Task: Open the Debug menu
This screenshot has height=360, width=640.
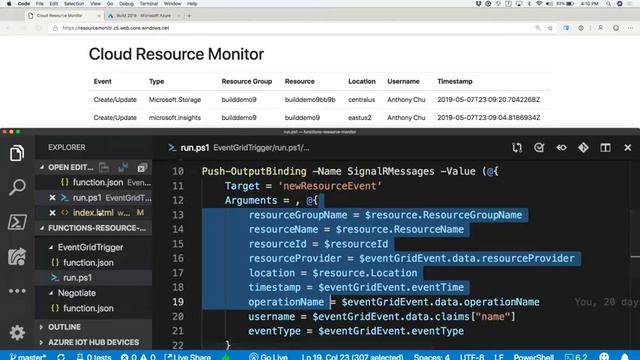Action: (x=126, y=4)
